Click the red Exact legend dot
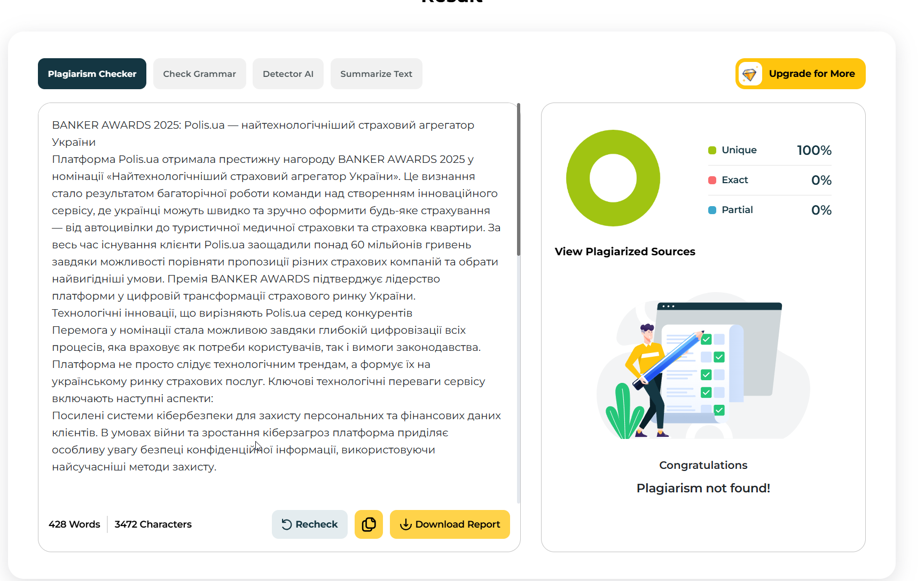The image size is (924, 581). click(x=712, y=180)
